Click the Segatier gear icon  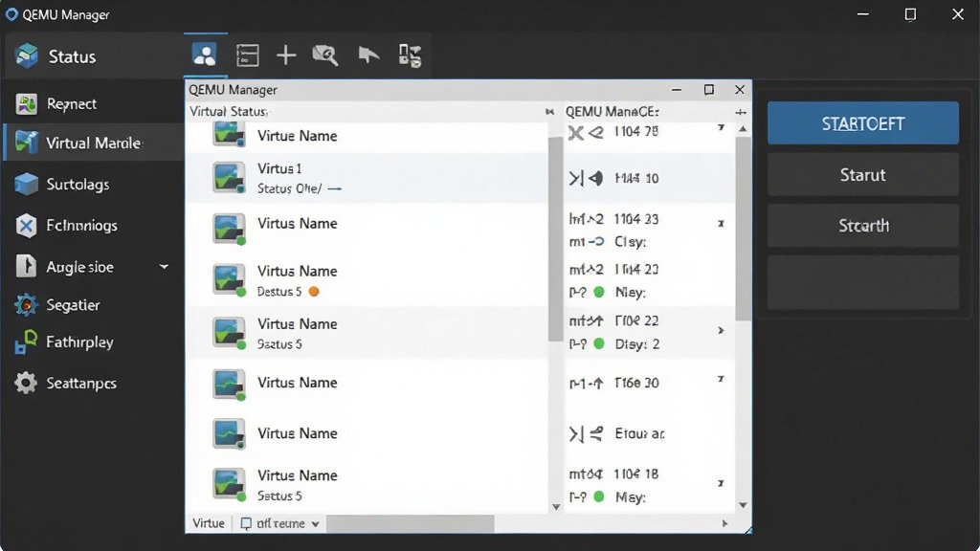point(26,305)
